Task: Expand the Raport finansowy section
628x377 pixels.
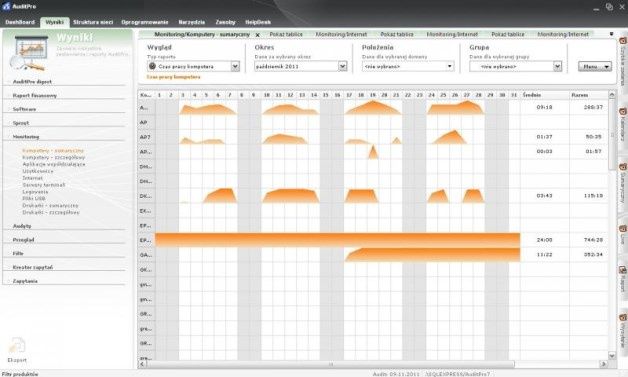Action: click(x=35, y=96)
